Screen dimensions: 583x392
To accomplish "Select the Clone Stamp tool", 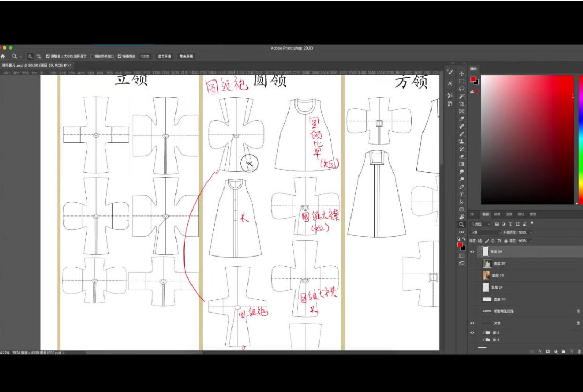I will click(x=461, y=141).
